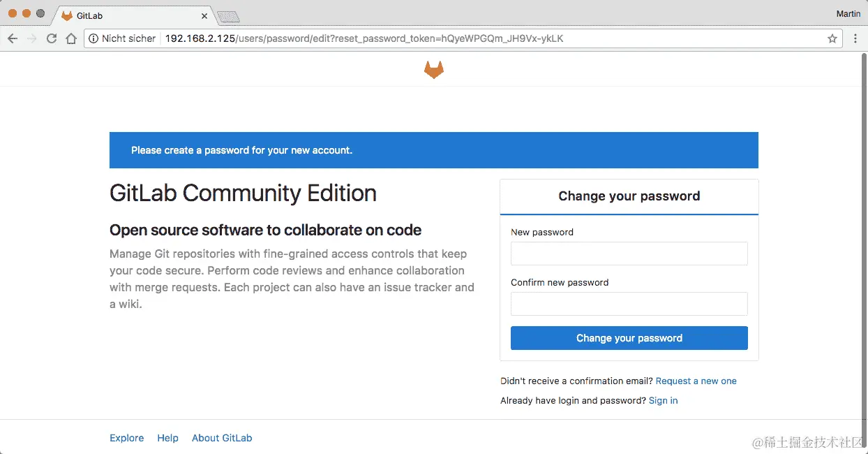868x454 pixels.
Task: Click the Martin profile button
Action: pyautogui.click(x=848, y=13)
